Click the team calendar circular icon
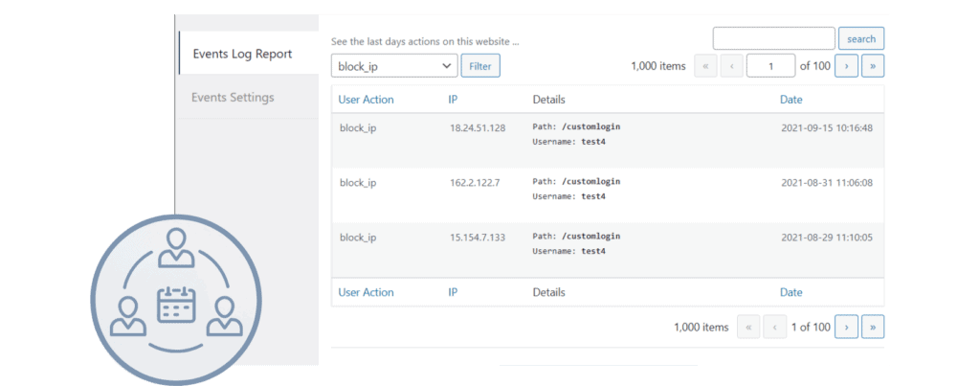This screenshot has height=386, width=980. [x=175, y=299]
